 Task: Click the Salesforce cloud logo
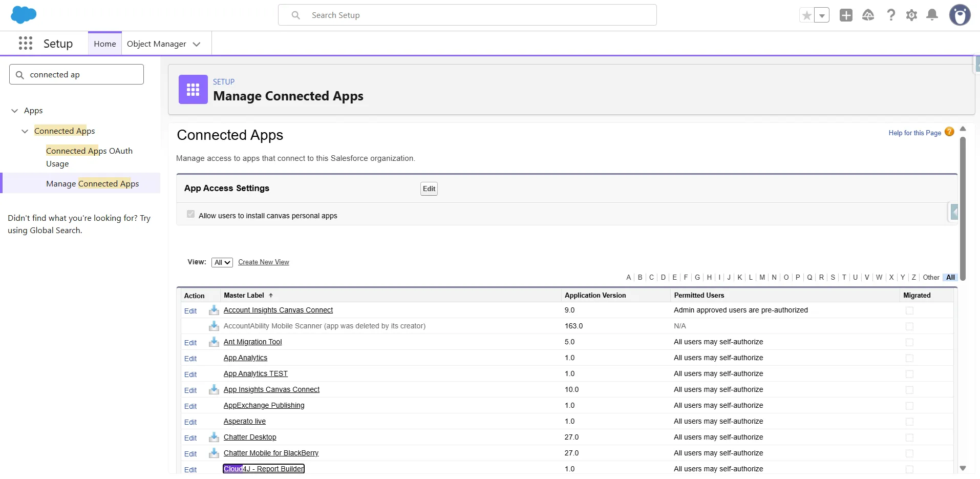coord(24,15)
